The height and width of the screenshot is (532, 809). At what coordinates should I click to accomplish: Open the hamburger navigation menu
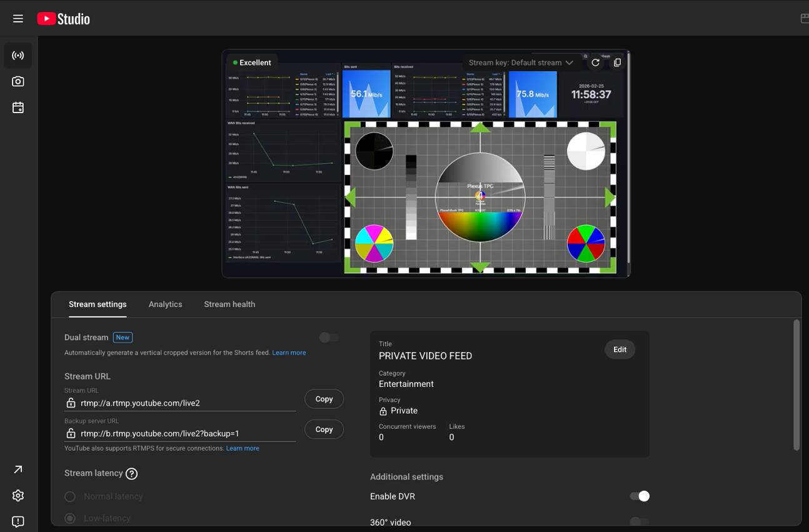(18, 19)
